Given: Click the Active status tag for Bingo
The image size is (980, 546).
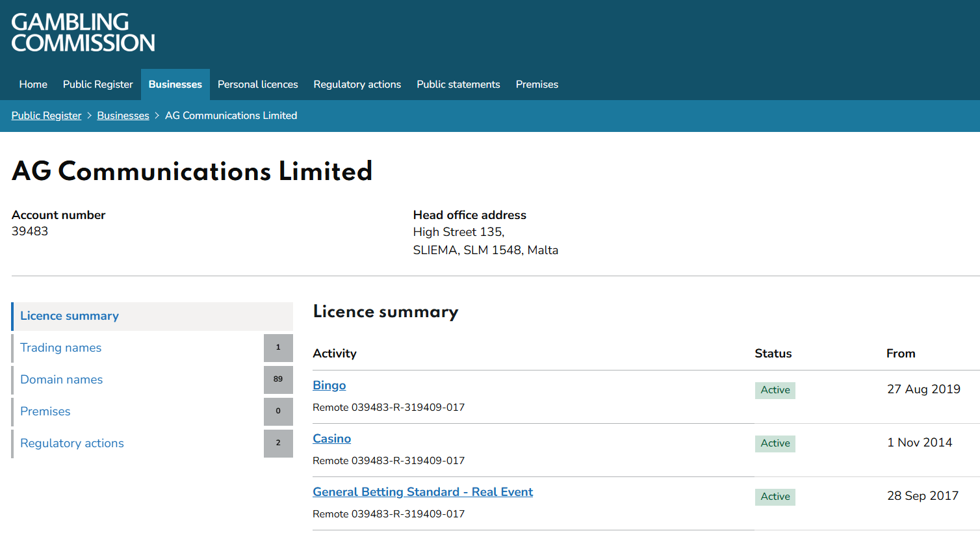Looking at the screenshot, I should point(775,390).
